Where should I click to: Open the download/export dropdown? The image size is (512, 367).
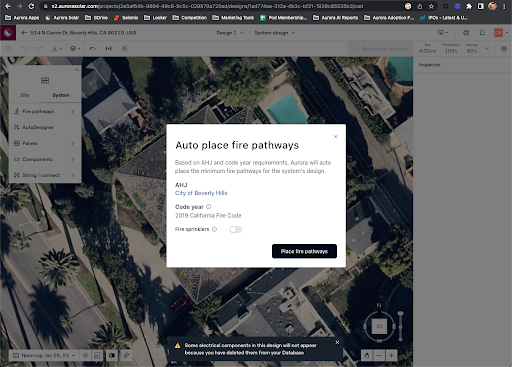pyautogui.click(x=57, y=49)
